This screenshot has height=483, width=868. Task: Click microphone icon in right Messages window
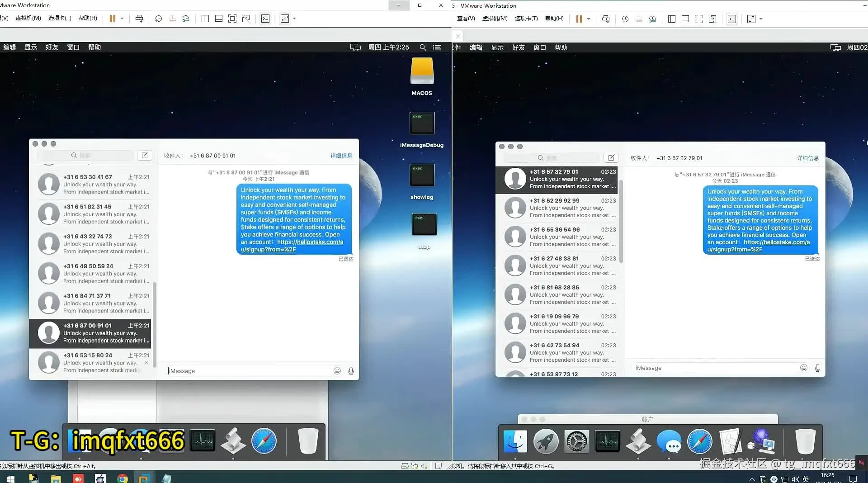817,368
